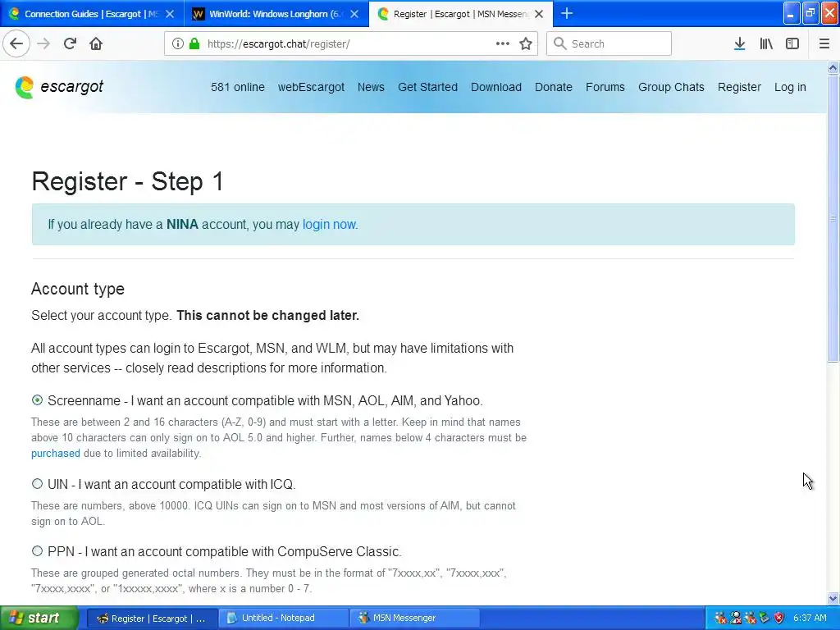Switch to WinWorld Windows Longhorn tab

[x=276, y=14]
